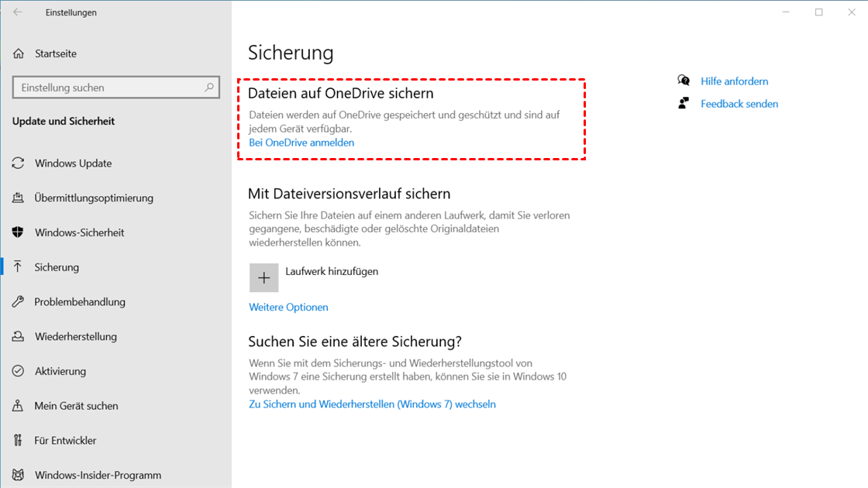Click the Problembehandlung wrench icon
868x488 pixels.
19,301
